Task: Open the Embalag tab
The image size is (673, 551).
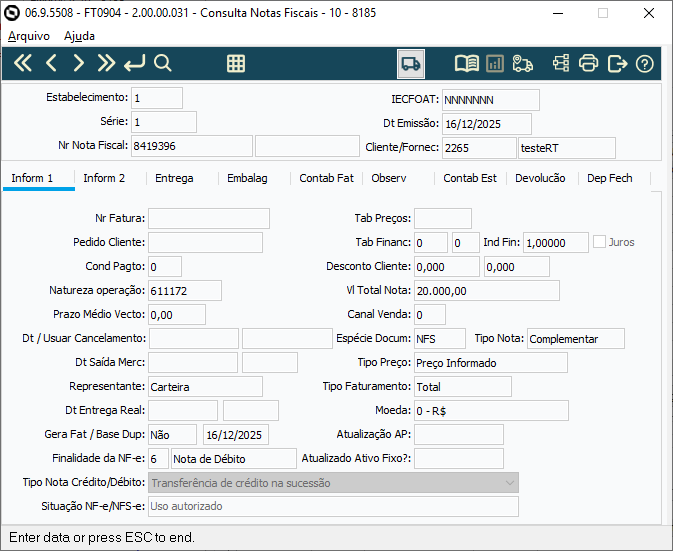Action: (247, 178)
